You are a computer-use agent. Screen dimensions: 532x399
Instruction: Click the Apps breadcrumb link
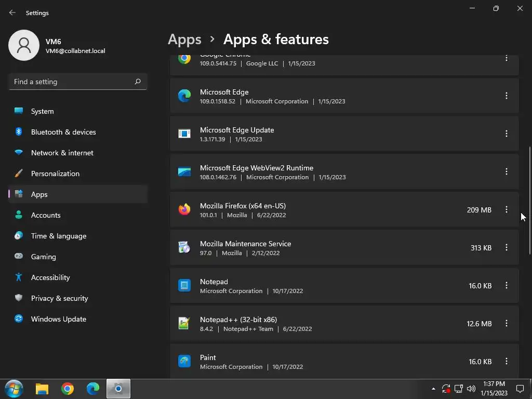click(184, 39)
